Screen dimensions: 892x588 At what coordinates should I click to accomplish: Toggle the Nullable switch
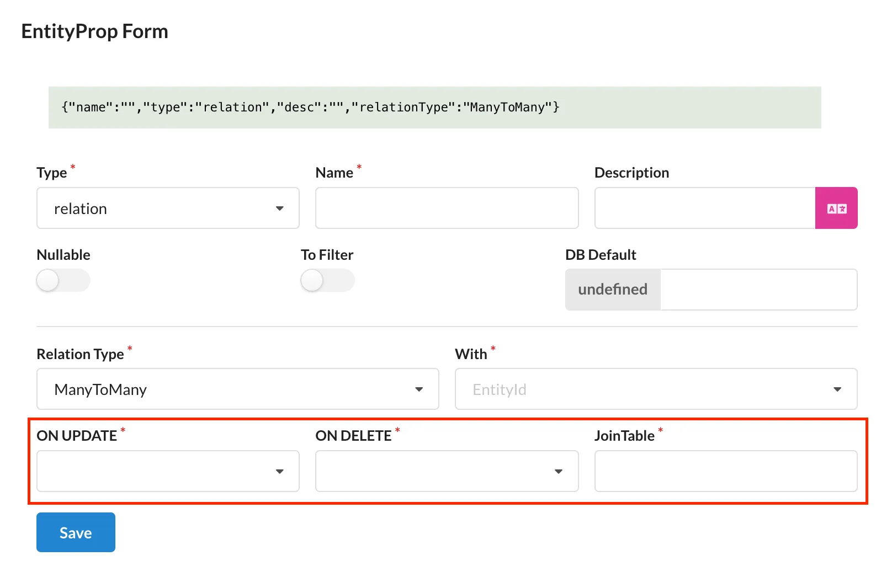(63, 280)
